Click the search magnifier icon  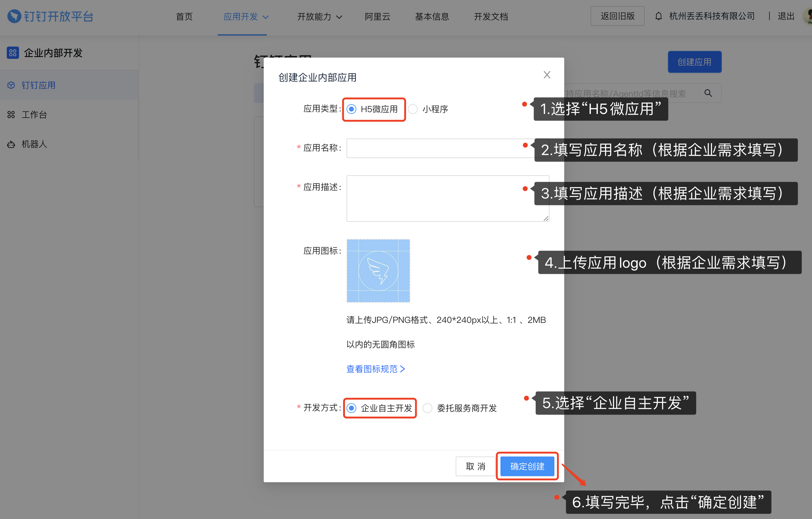(x=708, y=93)
